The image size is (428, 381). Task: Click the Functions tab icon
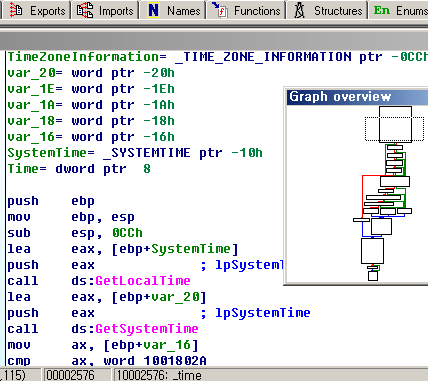click(220, 11)
